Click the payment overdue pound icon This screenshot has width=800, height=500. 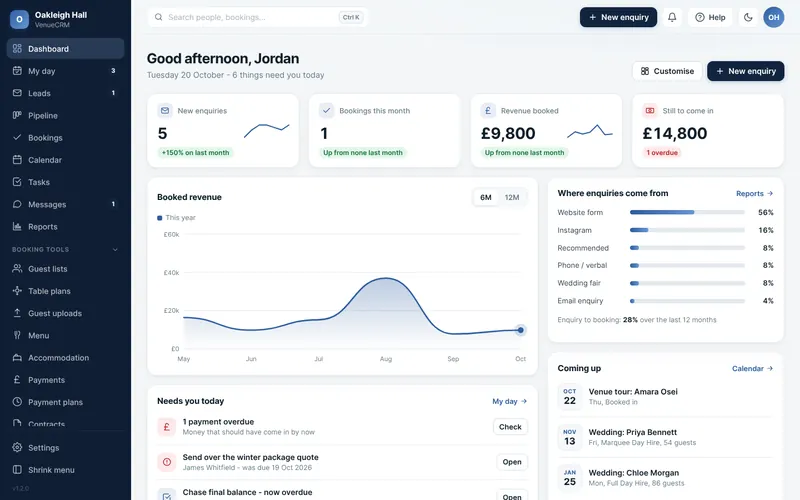[x=166, y=427]
